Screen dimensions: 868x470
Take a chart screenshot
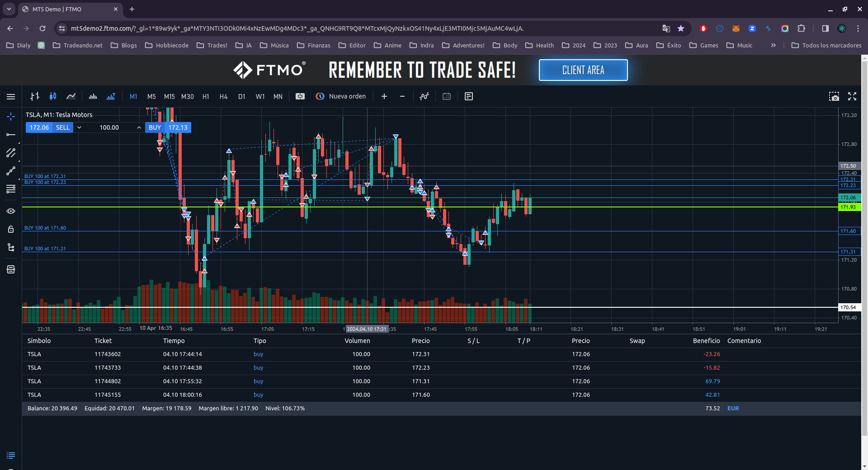pos(834,96)
